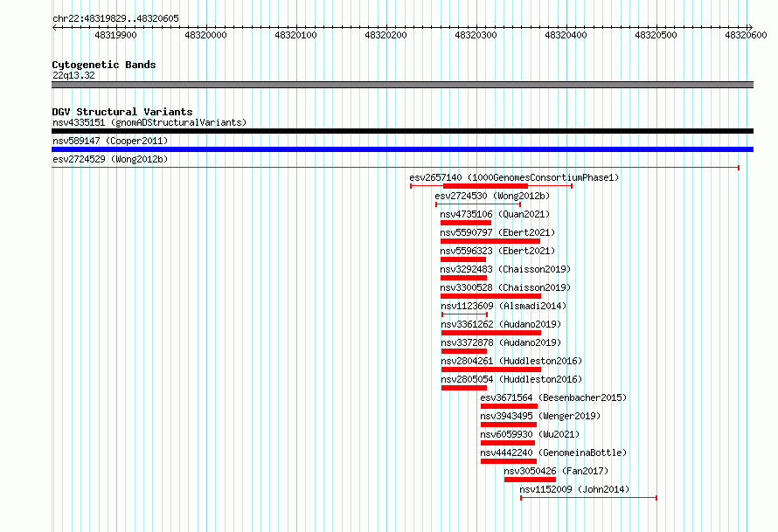The height and width of the screenshot is (532, 778).
Task: Open esv2724530 (Wong2012b) variant label
Action: [x=492, y=196]
